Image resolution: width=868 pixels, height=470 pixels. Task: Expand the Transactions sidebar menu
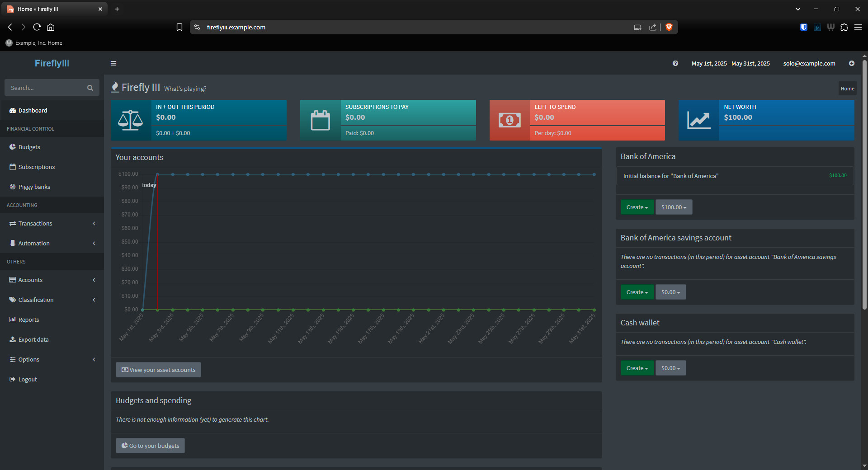point(52,223)
